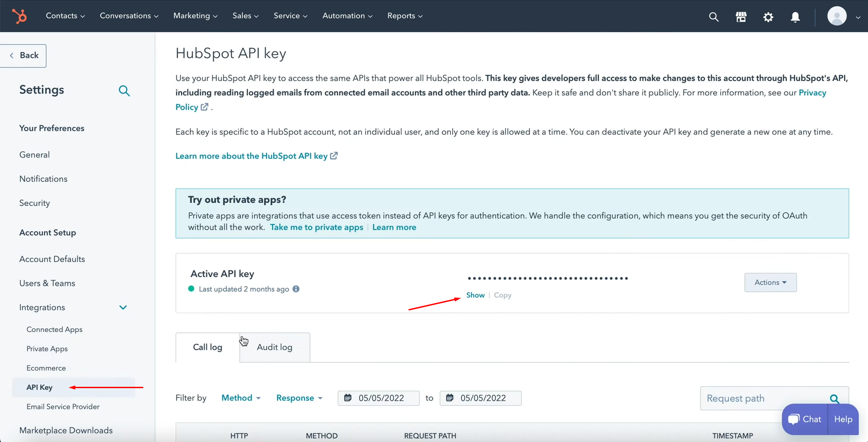Open the Reports menu
This screenshot has height=442, width=868.
(x=404, y=15)
